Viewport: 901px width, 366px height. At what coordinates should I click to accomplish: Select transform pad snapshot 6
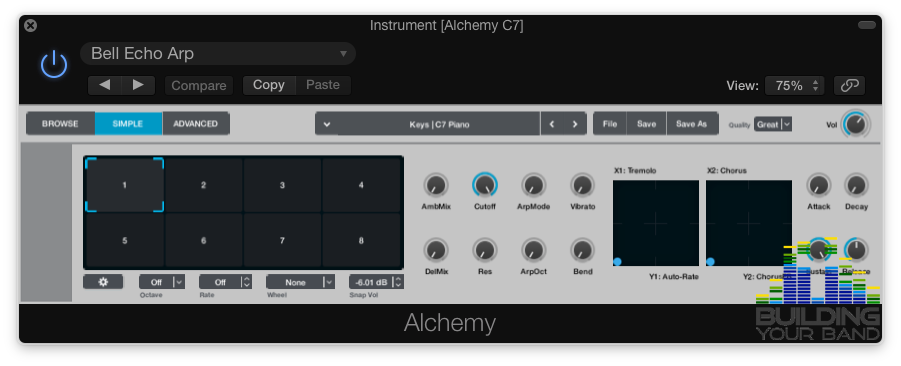point(203,241)
